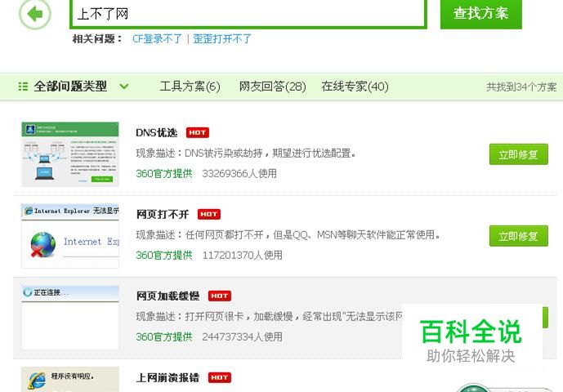Switch to the 工具方案(6) tab
Image resolution: width=563 pixels, height=392 pixels.
tap(190, 87)
